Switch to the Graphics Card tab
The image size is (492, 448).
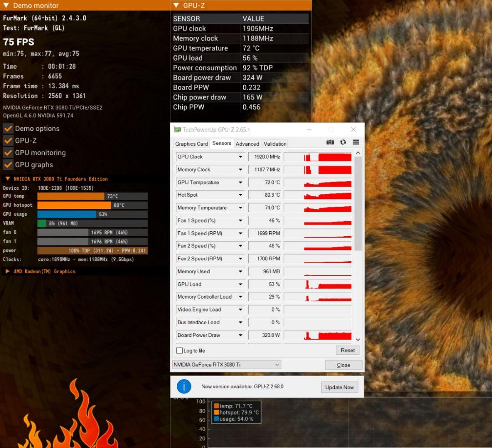pyautogui.click(x=191, y=143)
